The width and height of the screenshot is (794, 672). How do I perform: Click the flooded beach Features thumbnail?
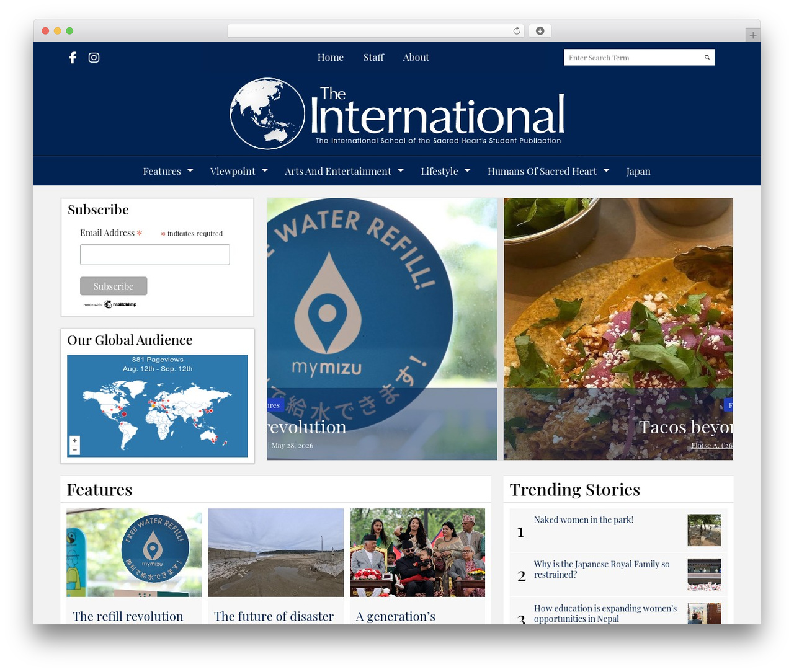tap(275, 553)
